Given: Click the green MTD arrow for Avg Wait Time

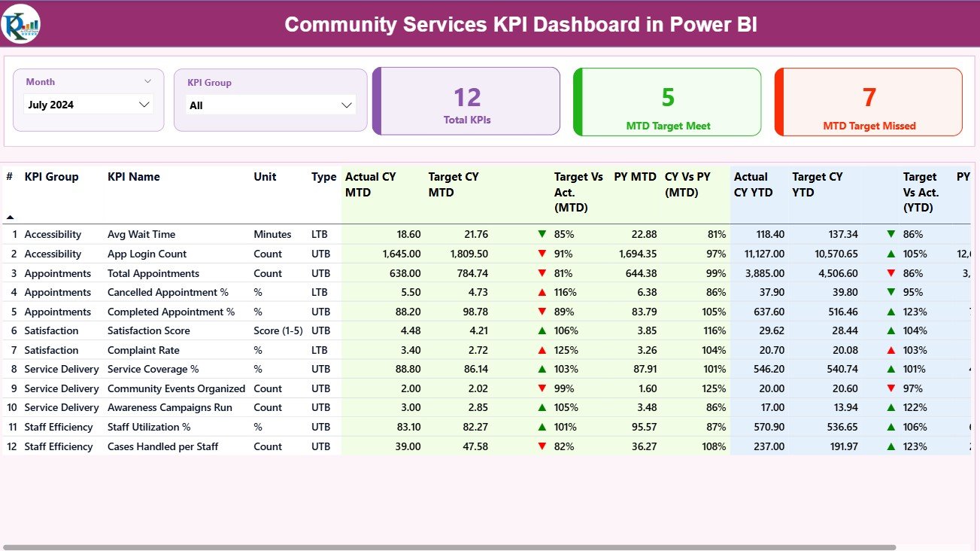Looking at the screenshot, I should [542, 234].
